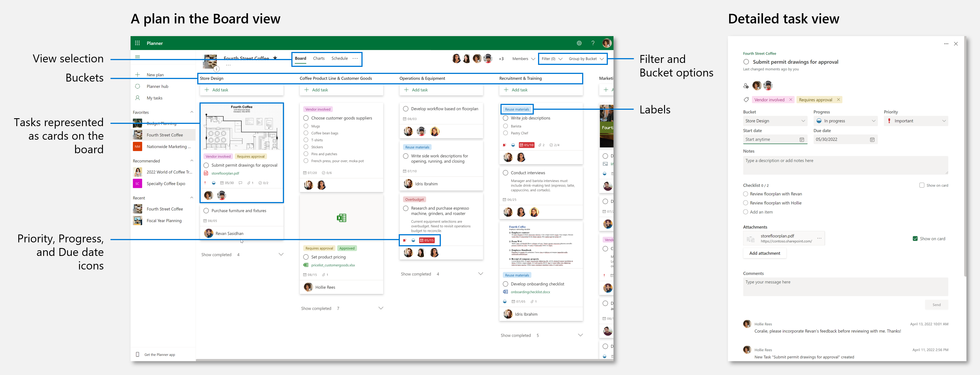
Task: Switch to the Schedule tab
Action: coord(339,58)
